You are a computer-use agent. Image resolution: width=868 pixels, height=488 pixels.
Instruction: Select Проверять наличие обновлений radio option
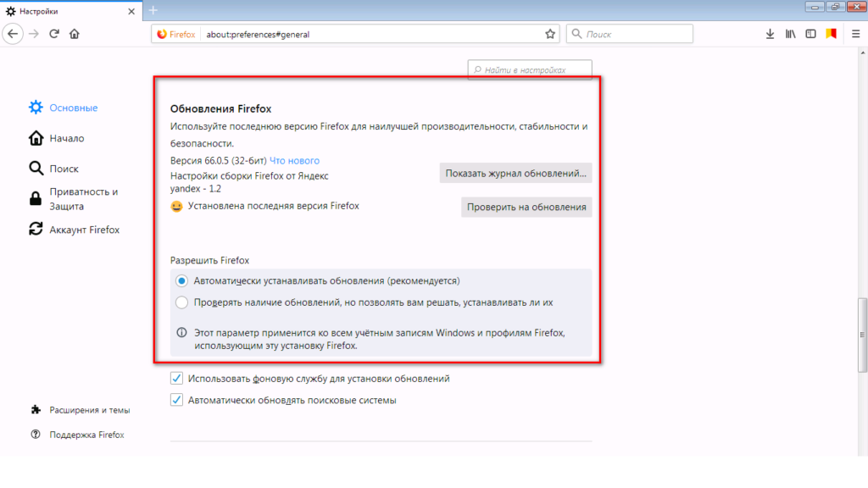[x=181, y=302]
